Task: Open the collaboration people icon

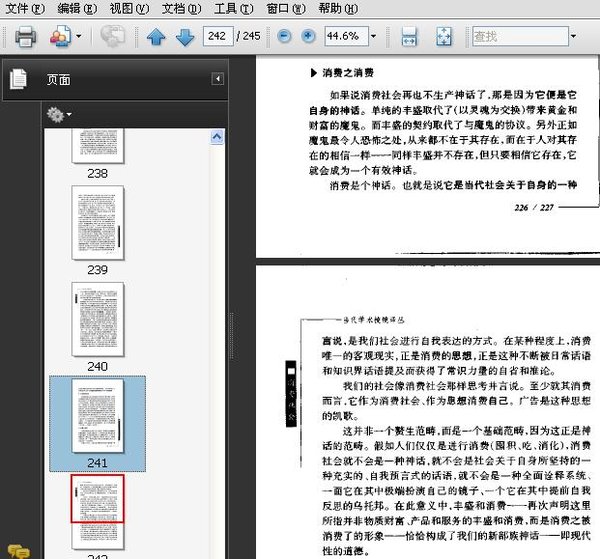Action: 60,36
